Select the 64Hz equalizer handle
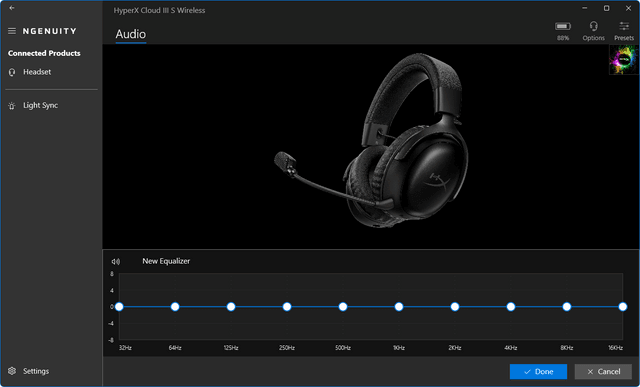 tap(175, 307)
